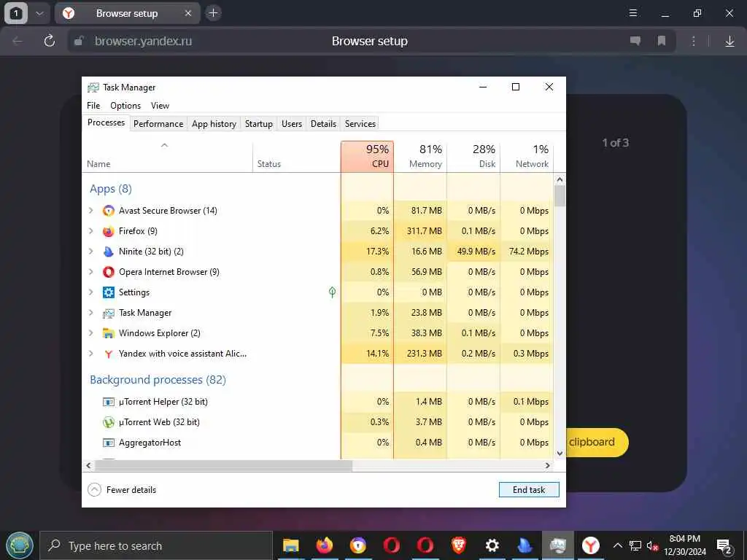Expand the Windows Explorer process group
Image resolution: width=747 pixels, height=560 pixels.
91,333
